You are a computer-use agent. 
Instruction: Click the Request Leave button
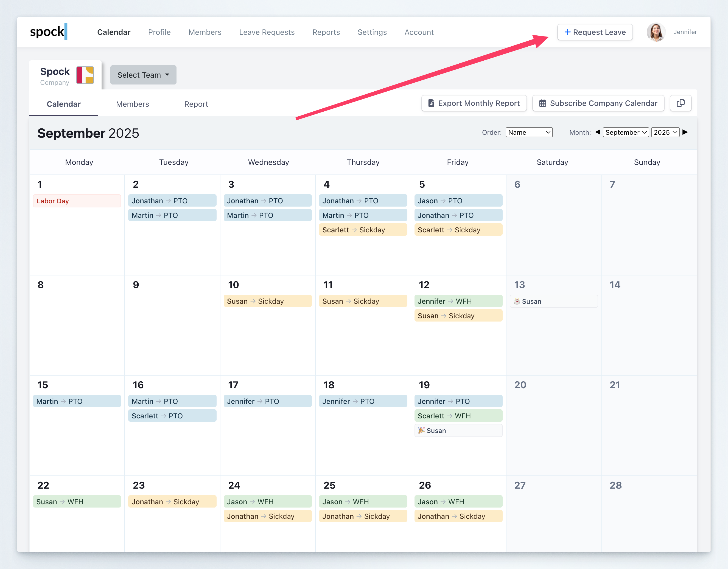pyautogui.click(x=595, y=32)
